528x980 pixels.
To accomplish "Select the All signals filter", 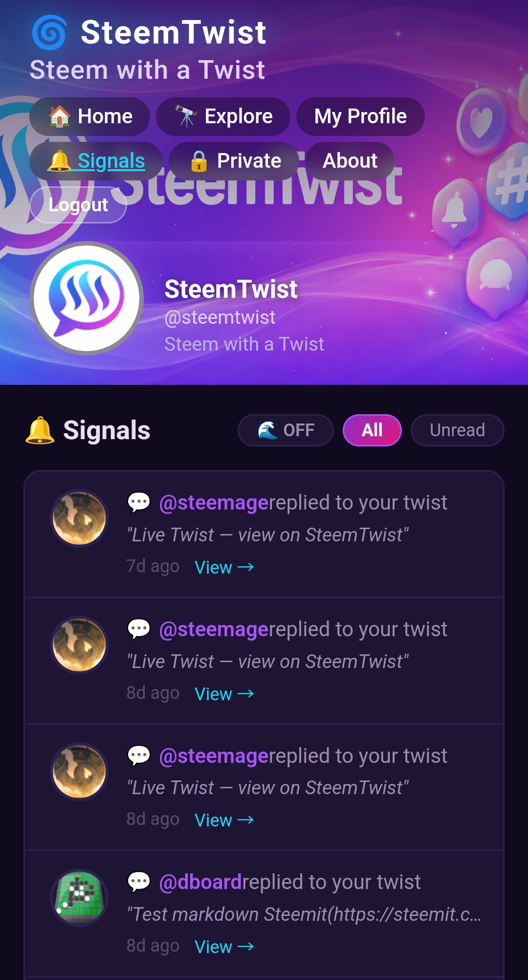I will coord(372,430).
